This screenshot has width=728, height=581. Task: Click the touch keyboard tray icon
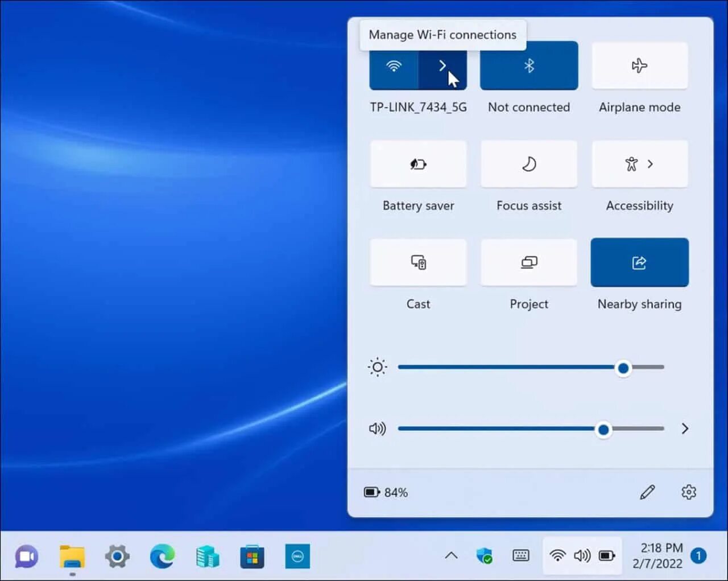[x=521, y=555]
